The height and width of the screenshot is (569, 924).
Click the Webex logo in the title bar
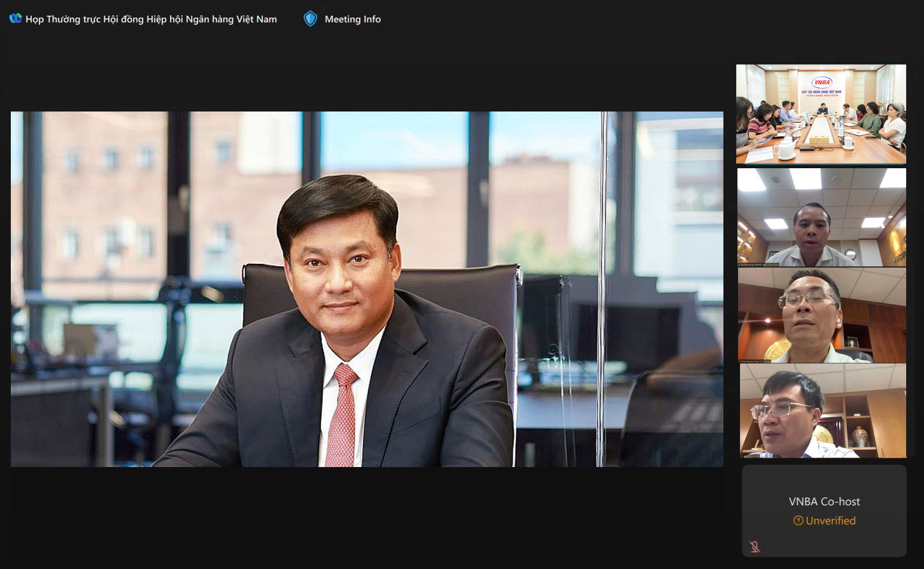point(15,18)
